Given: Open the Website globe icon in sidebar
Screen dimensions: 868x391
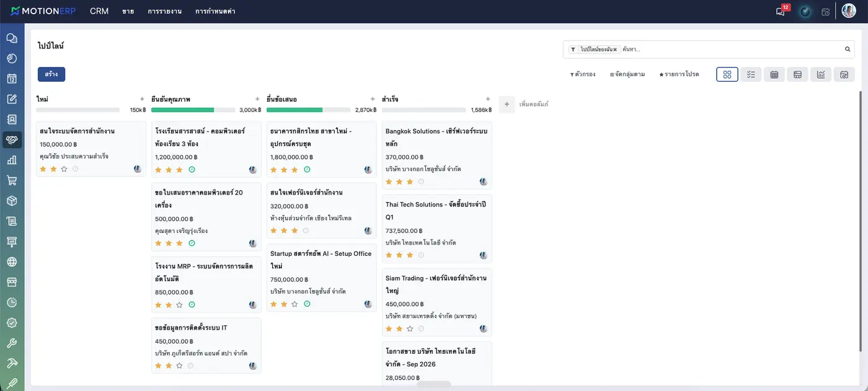Looking at the screenshot, I should click(12, 261).
